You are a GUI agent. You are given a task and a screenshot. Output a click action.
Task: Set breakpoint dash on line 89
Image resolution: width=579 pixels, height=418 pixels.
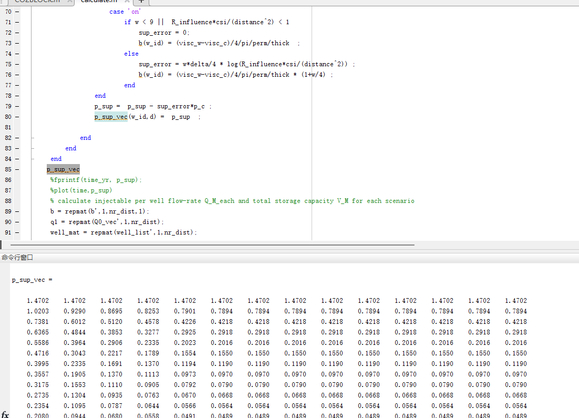pos(17,212)
